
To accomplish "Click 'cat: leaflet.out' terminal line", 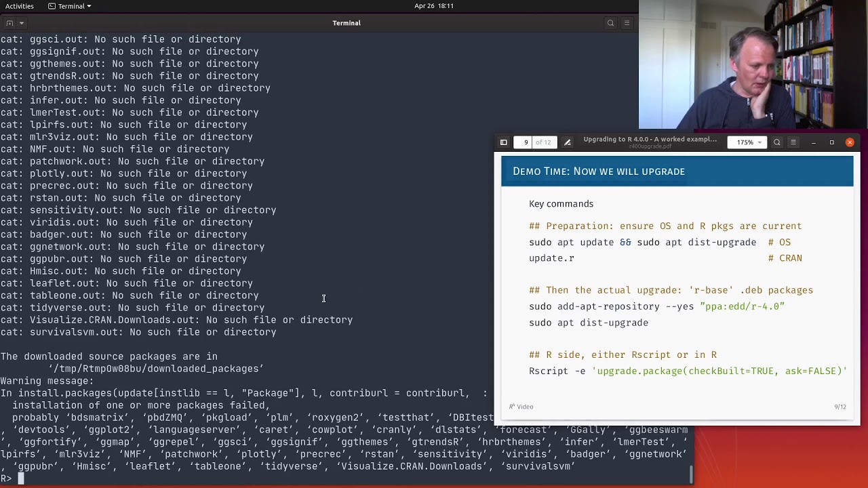I will [x=126, y=283].
